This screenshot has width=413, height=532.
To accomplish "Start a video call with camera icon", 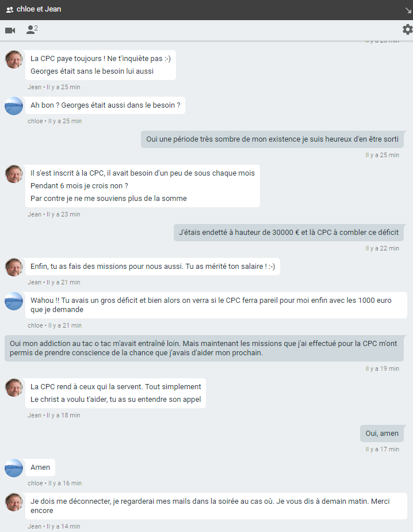I will click(10, 30).
